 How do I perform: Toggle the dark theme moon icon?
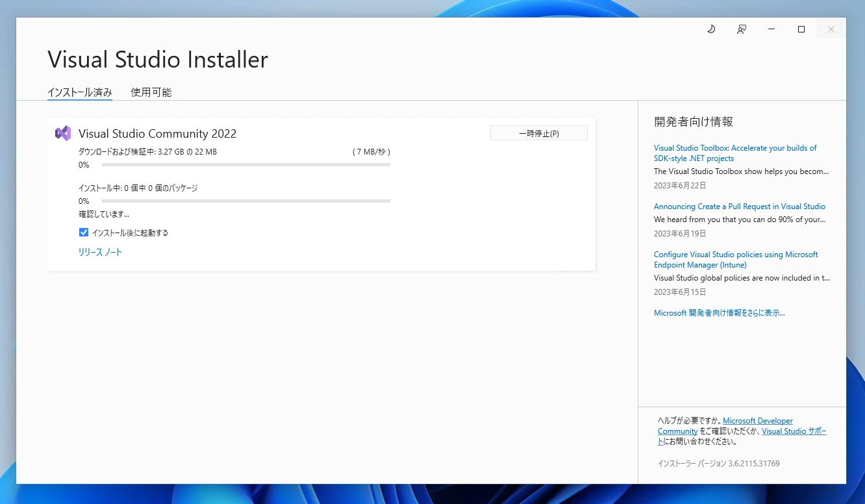(711, 29)
